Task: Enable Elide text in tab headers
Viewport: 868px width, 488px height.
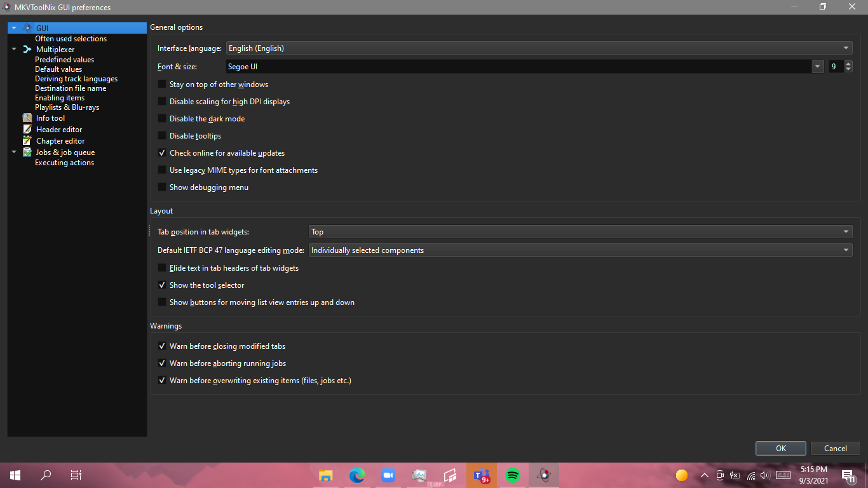Action: (162, 268)
